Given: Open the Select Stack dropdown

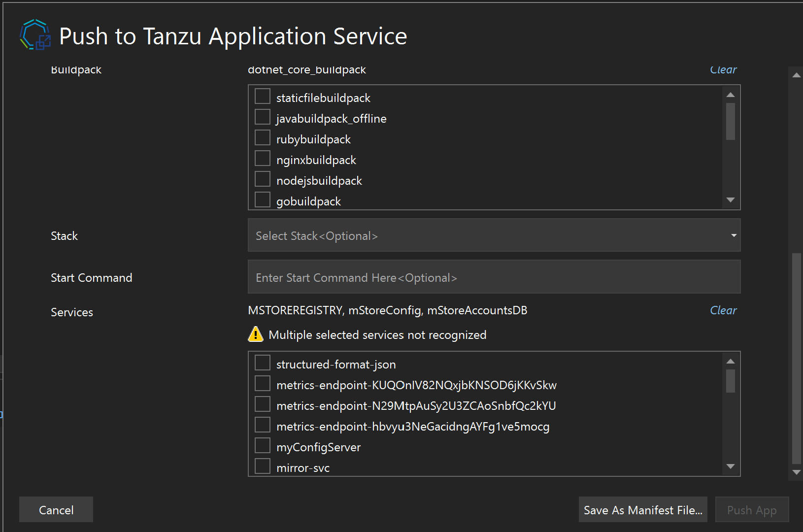Looking at the screenshot, I should point(494,235).
